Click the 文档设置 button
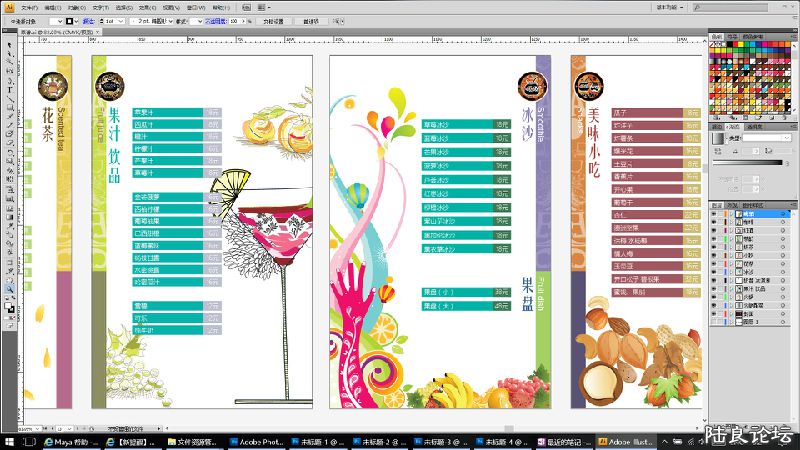This screenshot has height=450, width=800. click(272, 20)
